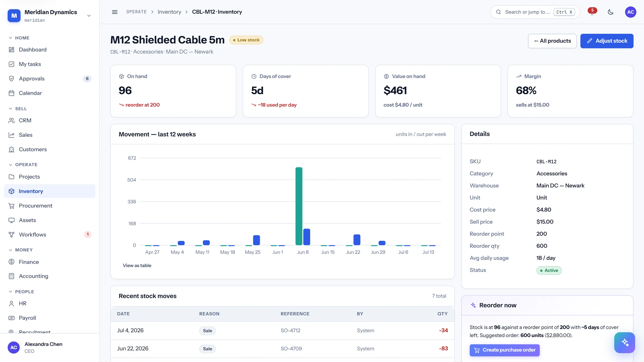Collapse the PEOPLE sidebar section
Image resolution: width=644 pixels, height=362 pixels.
(21, 292)
